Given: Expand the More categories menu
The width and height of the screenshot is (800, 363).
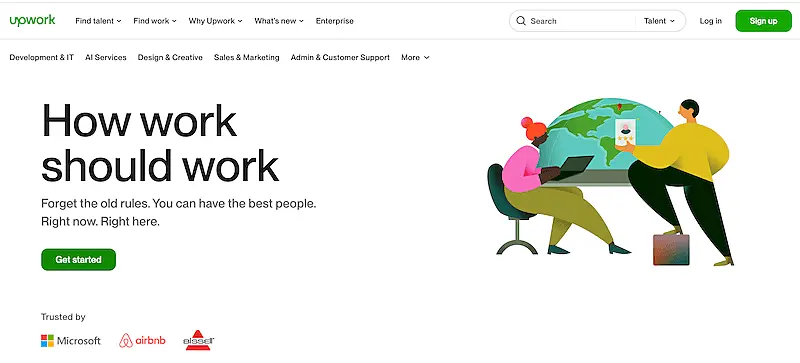Looking at the screenshot, I should click(x=415, y=58).
